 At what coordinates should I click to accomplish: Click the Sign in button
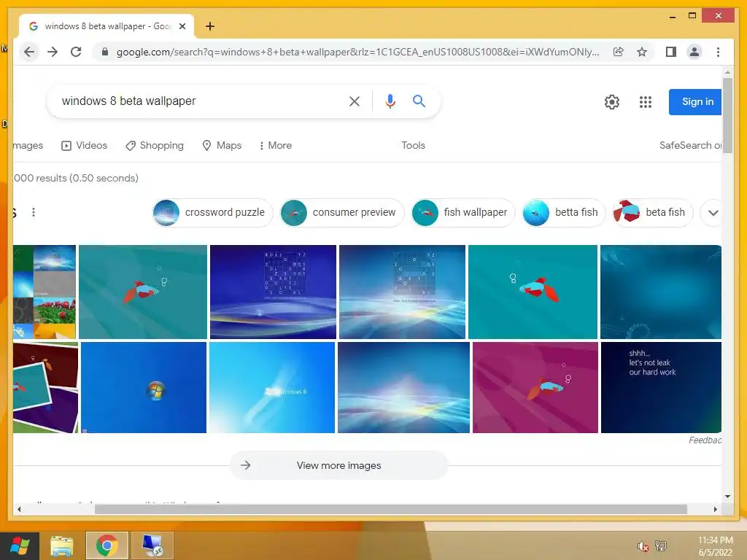695,102
